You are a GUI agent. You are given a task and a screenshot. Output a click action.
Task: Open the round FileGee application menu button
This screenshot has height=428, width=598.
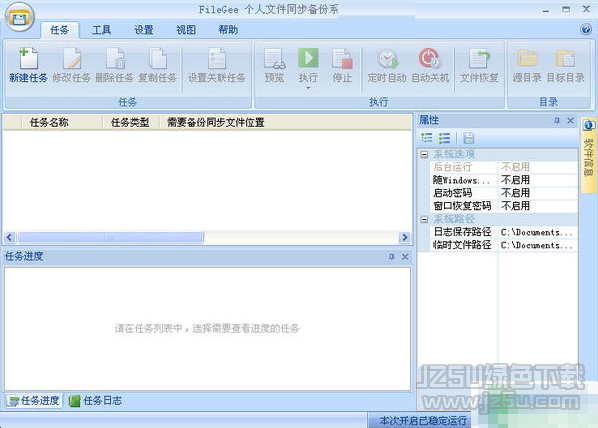click(x=19, y=17)
